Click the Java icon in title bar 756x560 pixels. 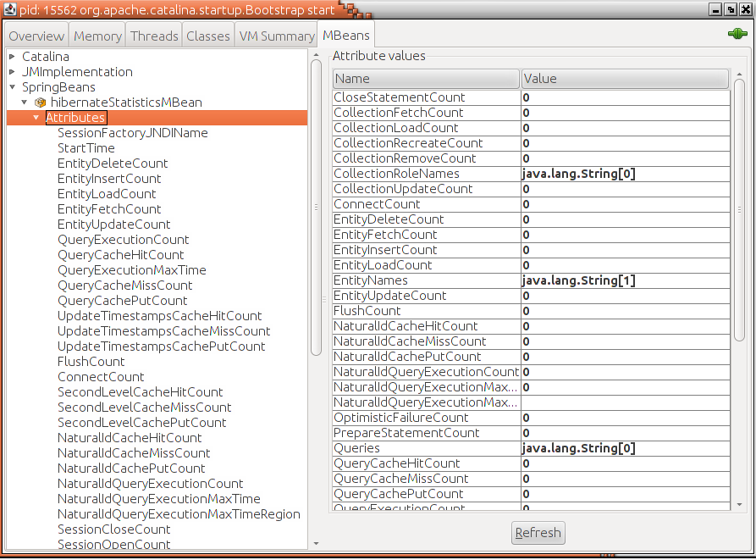[8, 8]
